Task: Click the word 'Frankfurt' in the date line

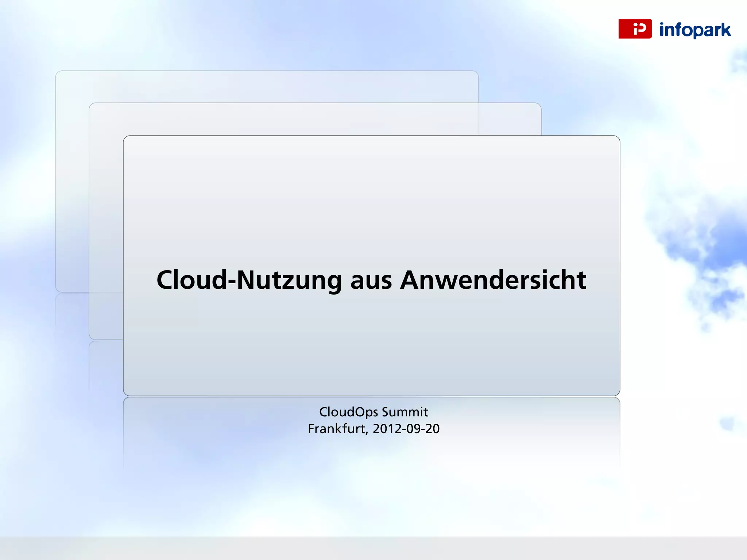Action: point(337,429)
